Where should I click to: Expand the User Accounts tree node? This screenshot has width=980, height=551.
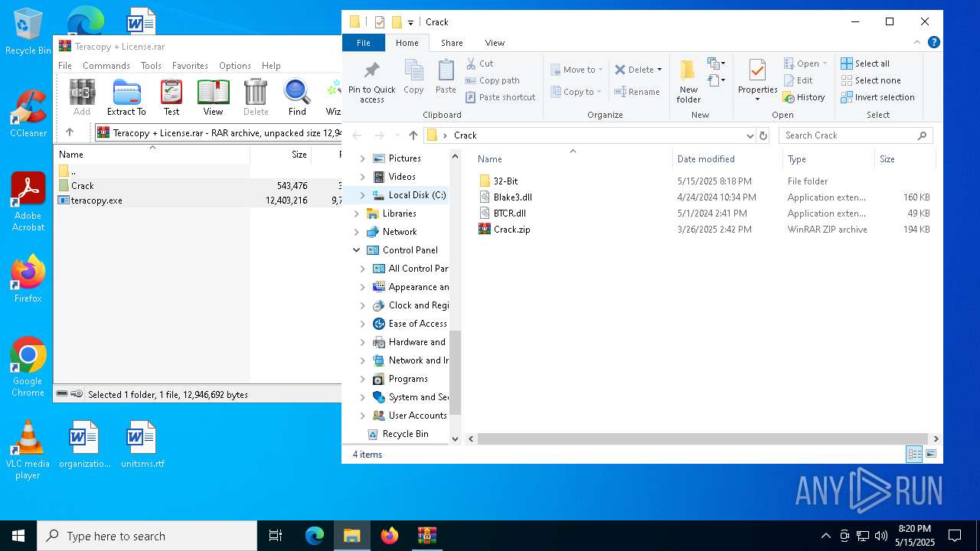(x=363, y=416)
